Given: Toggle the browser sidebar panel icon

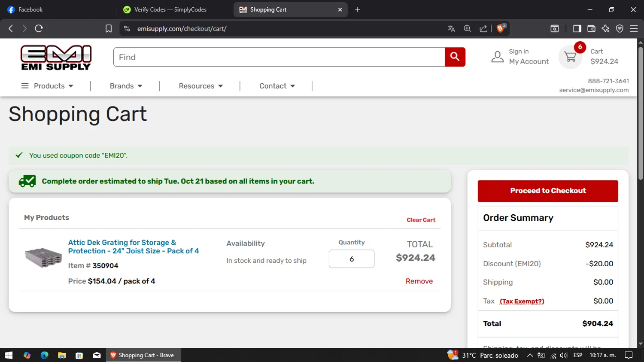Looking at the screenshot, I should (577, 28).
